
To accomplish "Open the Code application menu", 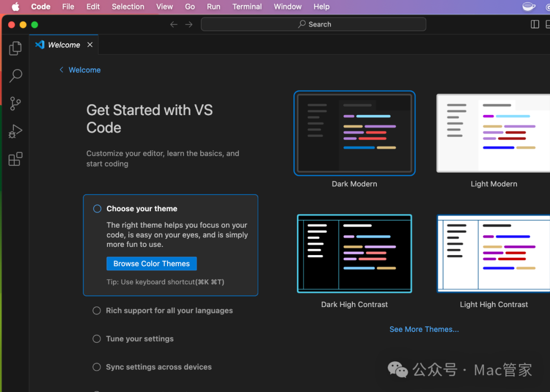I will (x=41, y=7).
